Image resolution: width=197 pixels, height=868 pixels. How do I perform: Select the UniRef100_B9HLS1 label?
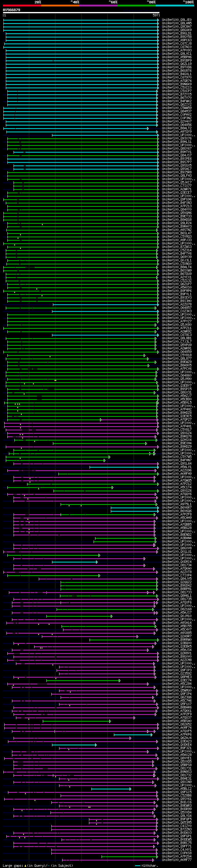point(177,142)
